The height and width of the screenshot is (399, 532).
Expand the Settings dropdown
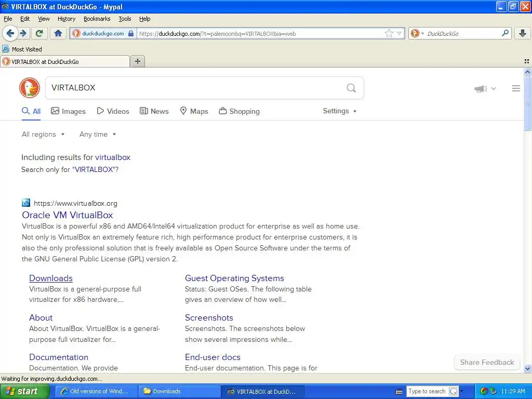click(340, 111)
